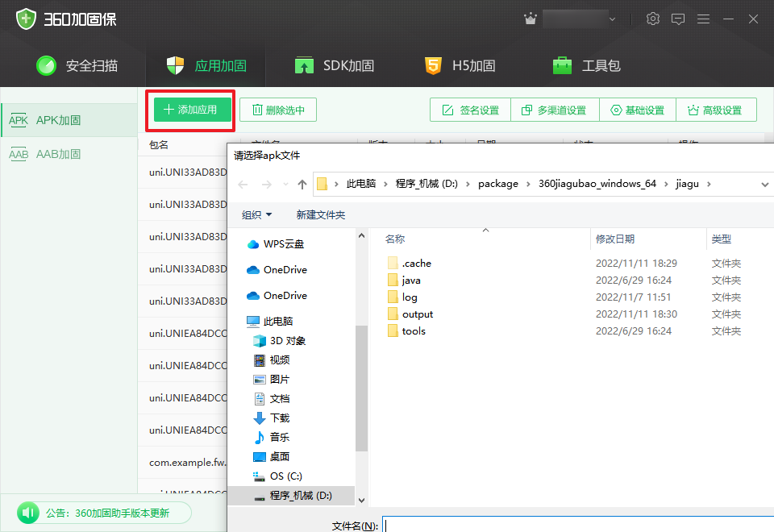Click the feedback message icon

click(x=678, y=18)
